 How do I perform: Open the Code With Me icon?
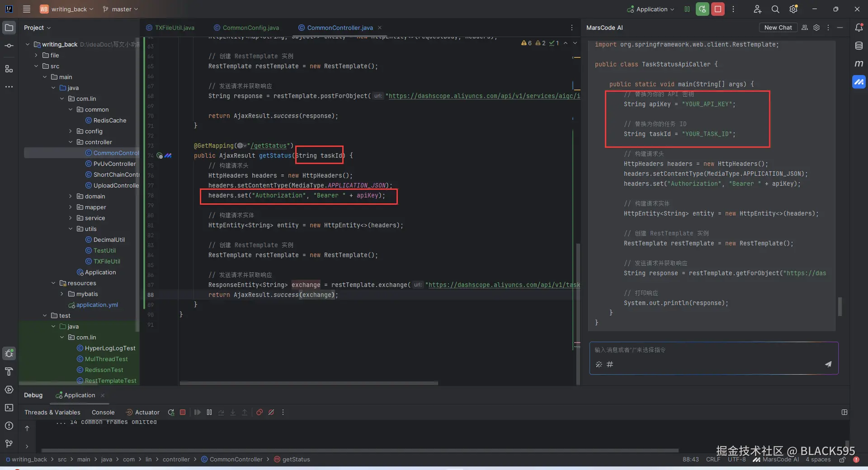coord(757,9)
